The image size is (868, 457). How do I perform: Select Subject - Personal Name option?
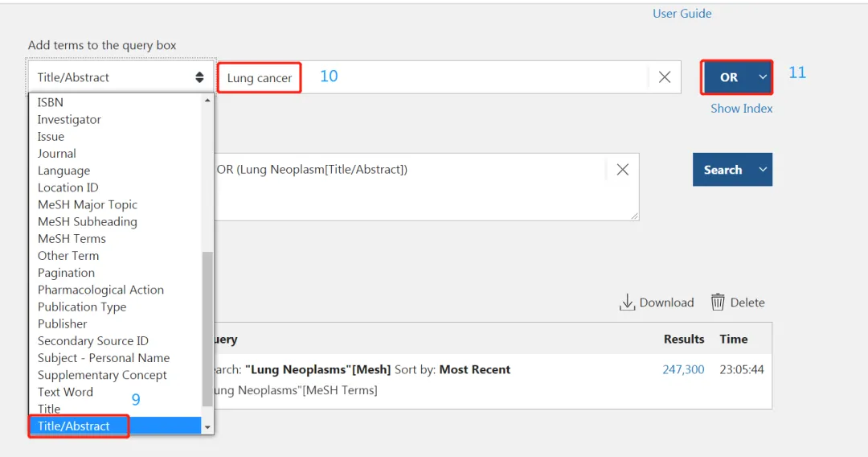coord(116,358)
